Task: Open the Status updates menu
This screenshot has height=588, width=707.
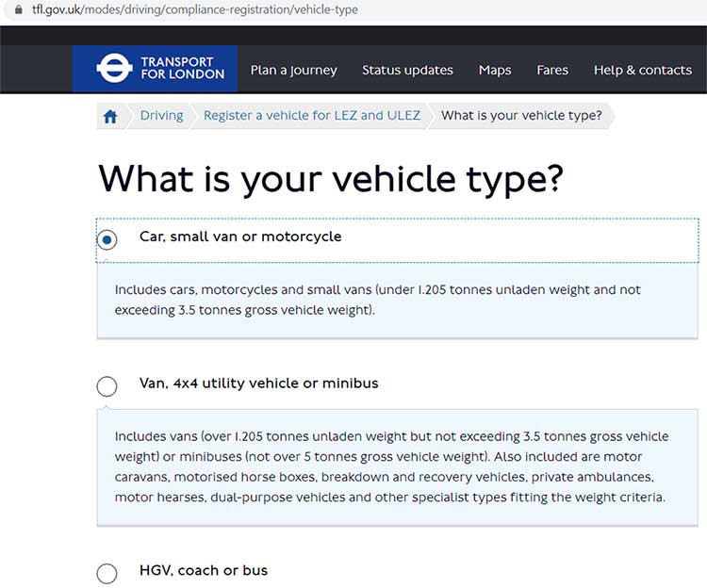Action: point(407,70)
